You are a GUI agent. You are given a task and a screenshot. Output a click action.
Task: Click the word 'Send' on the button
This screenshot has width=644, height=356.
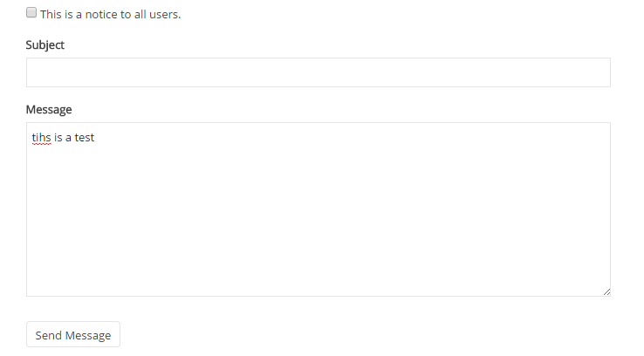coord(50,335)
